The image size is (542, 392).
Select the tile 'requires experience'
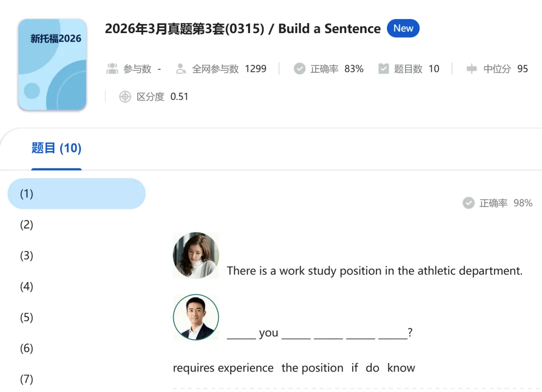(223, 368)
